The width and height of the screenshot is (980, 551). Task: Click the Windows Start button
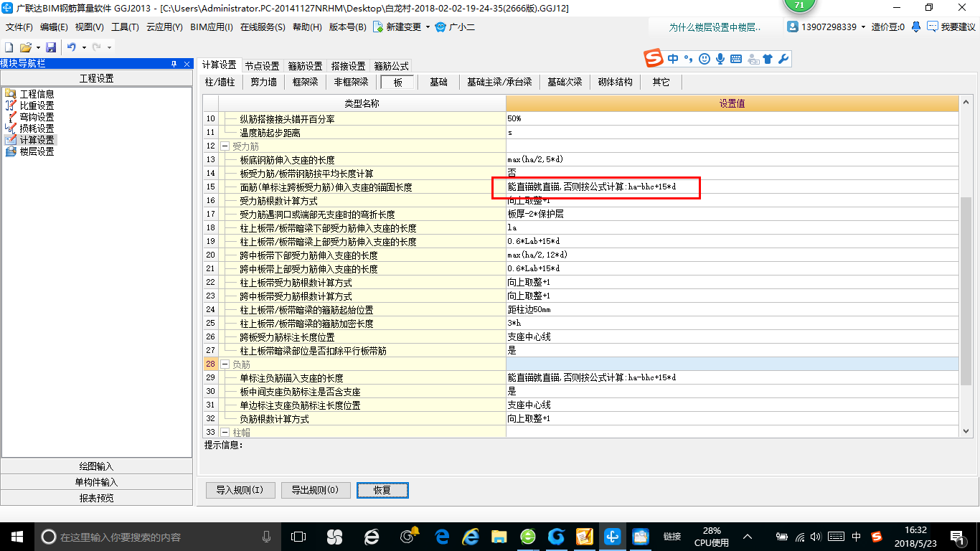click(x=17, y=536)
